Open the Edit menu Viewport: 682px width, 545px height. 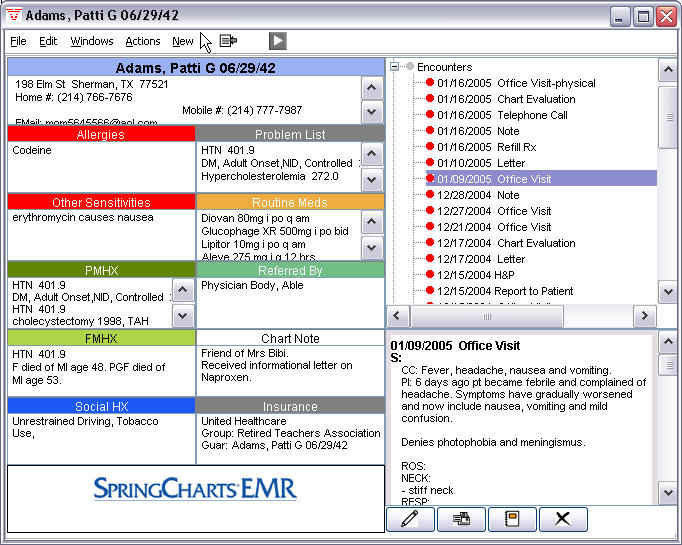(x=48, y=41)
